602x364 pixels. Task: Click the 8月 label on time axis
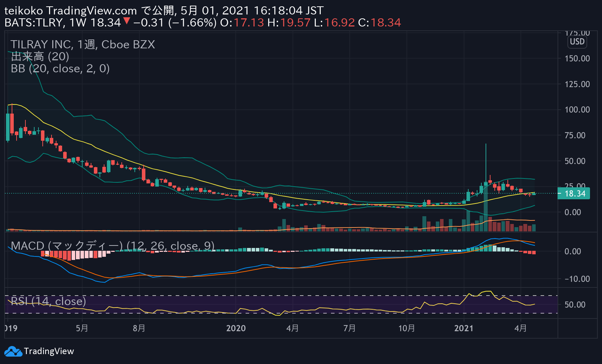pos(139,328)
